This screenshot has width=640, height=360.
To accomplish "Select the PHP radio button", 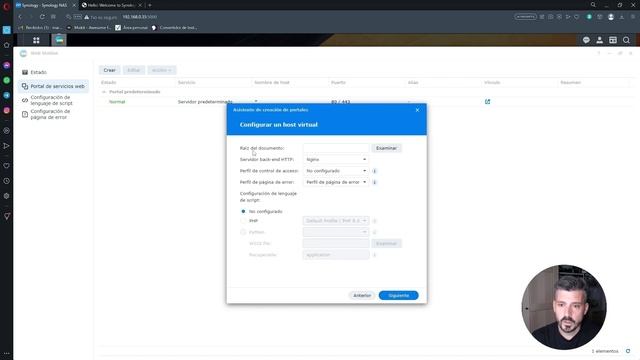I will click(x=243, y=221).
